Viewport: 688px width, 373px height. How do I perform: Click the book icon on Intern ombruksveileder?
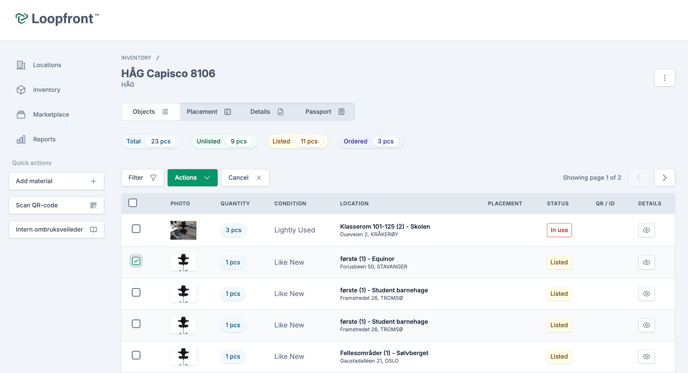pos(93,230)
